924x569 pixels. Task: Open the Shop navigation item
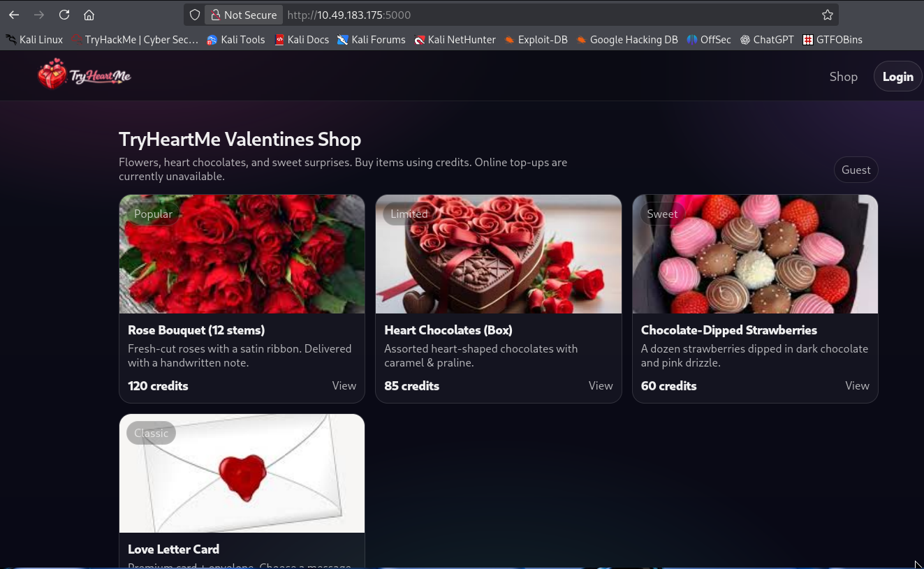843,77
